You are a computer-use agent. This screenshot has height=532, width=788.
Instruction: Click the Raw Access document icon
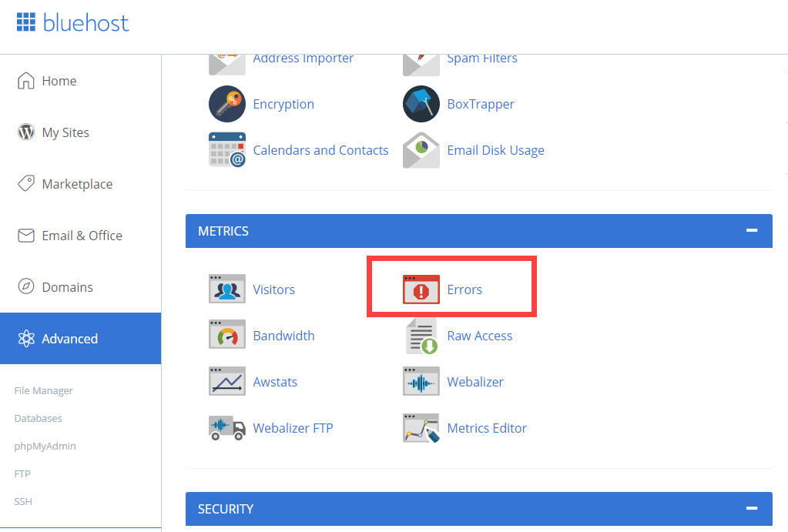coord(421,336)
